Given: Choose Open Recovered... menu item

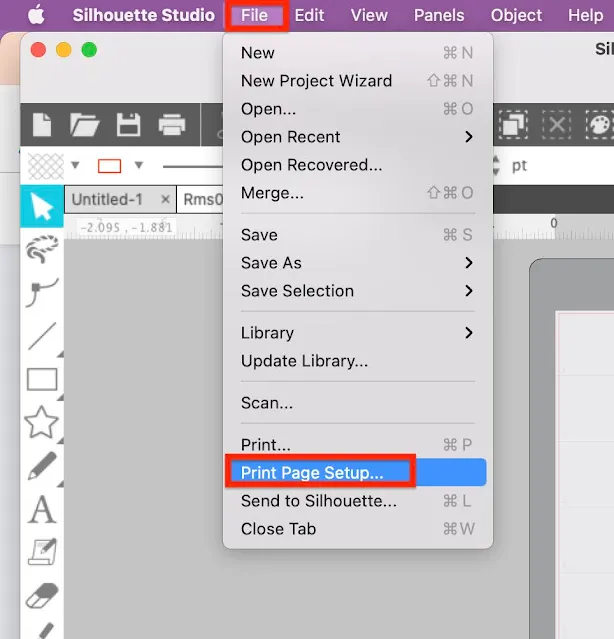Looking at the screenshot, I should click(x=358, y=165).
